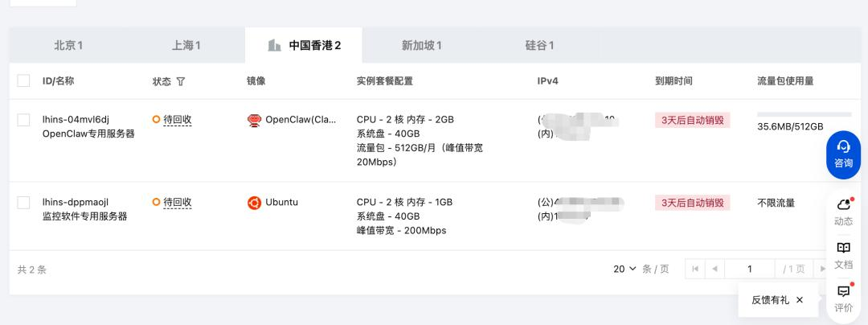Open the 文档 book icon
The width and height of the screenshot is (868, 325).
click(843, 255)
